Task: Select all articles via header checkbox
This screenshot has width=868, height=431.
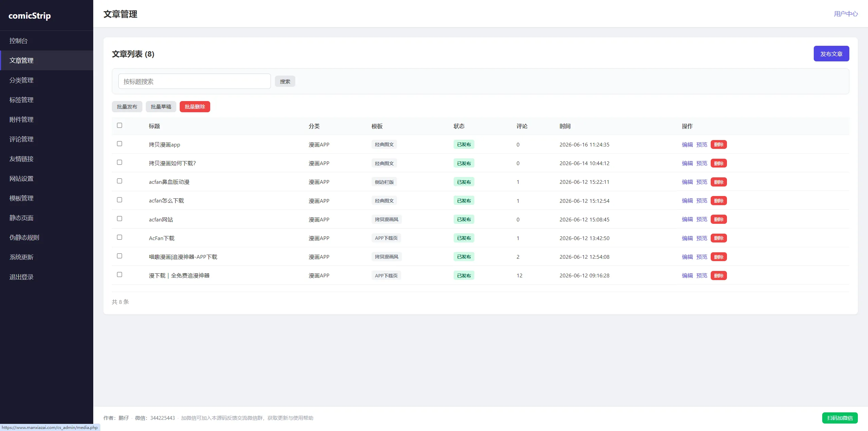Action: coord(119,125)
